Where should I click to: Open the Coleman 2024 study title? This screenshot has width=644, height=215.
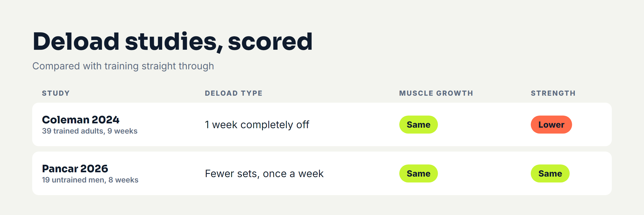point(80,120)
